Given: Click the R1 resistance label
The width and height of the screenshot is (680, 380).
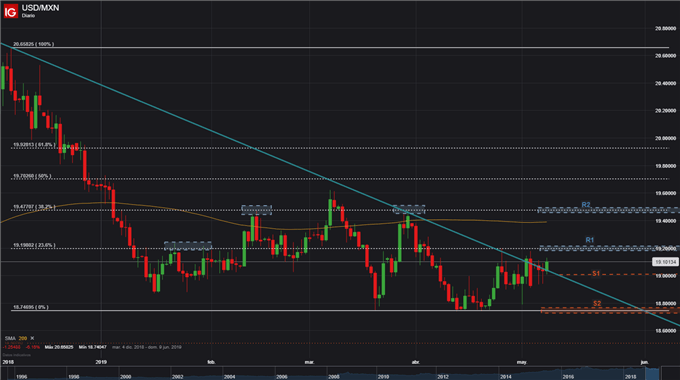Looking at the screenshot, I should [x=590, y=240].
